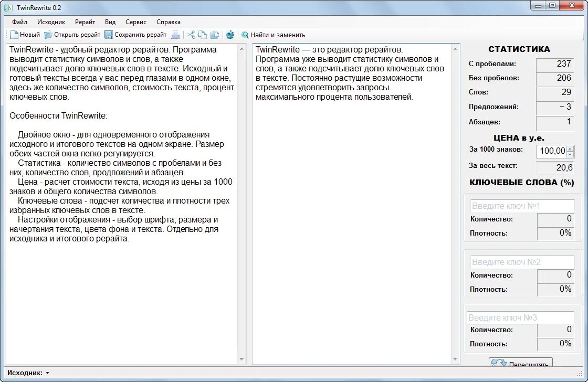Open the Рерайт menu
Screen dimensions: 588x382
pos(85,22)
